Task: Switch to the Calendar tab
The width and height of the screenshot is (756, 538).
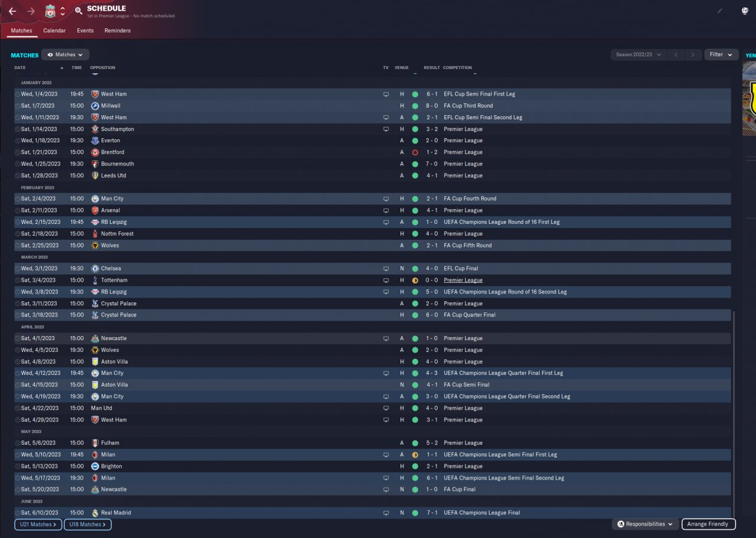Action: [54, 31]
